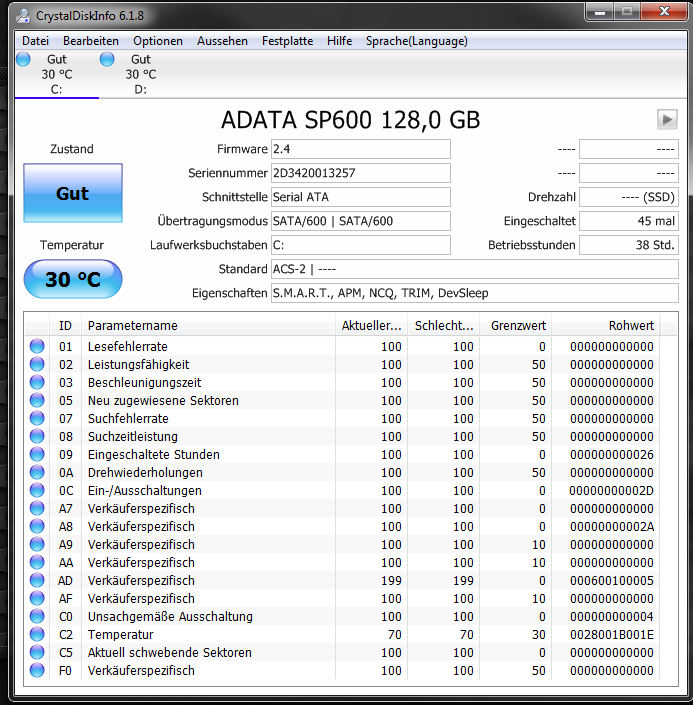
Task: Click the Firmware field showing 2.4
Action: pyautogui.click(x=361, y=149)
